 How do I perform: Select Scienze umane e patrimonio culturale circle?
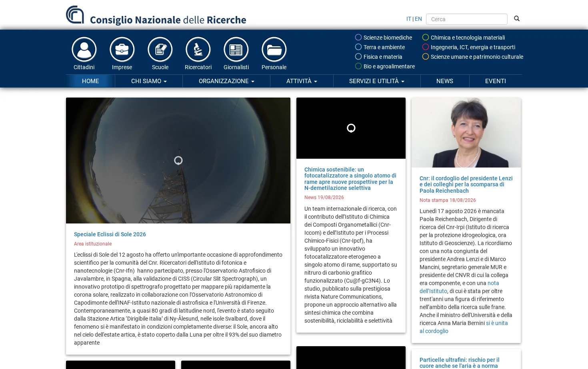[x=426, y=56]
